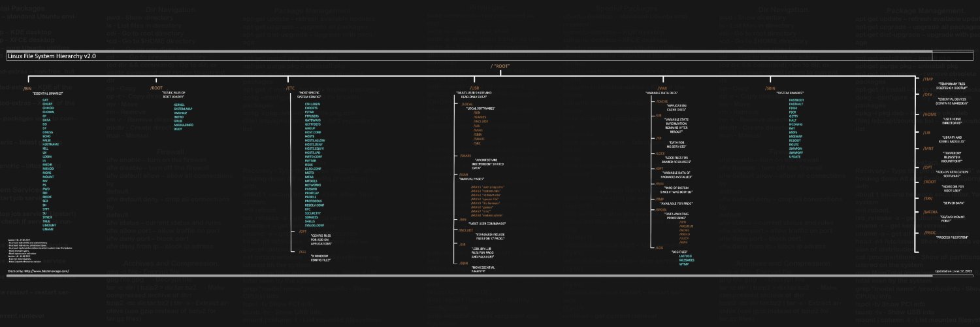Select the /LOG subfolder under /VAR
The height and width of the screenshot is (327, 980).
pyautogui.click(x=660, y=247)
